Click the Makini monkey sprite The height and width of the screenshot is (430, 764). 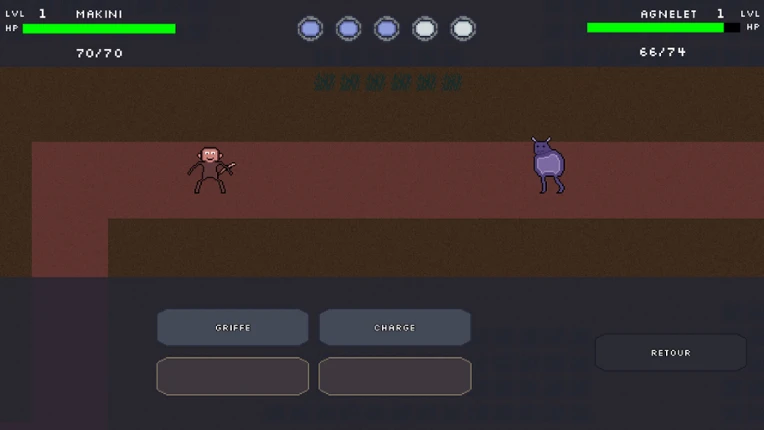[211, 170]
